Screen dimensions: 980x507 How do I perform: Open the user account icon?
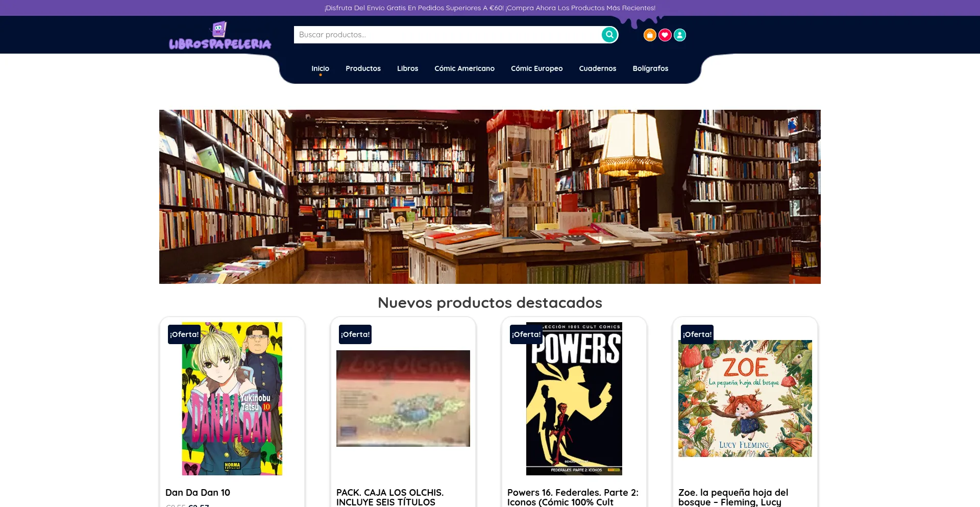679,35
